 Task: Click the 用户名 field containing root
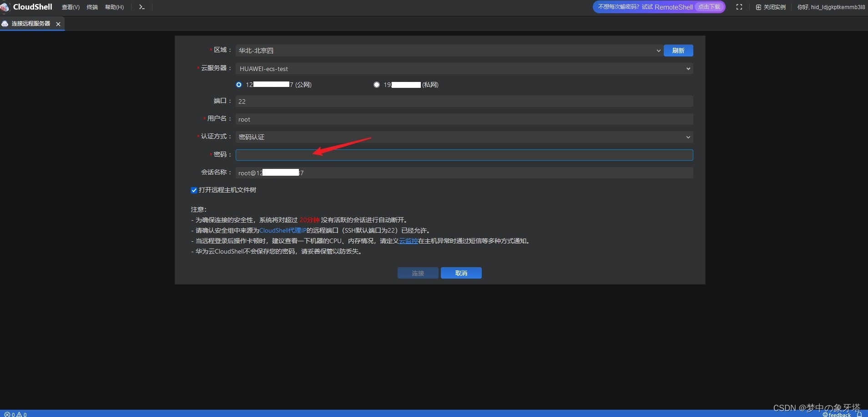(464, 119)
